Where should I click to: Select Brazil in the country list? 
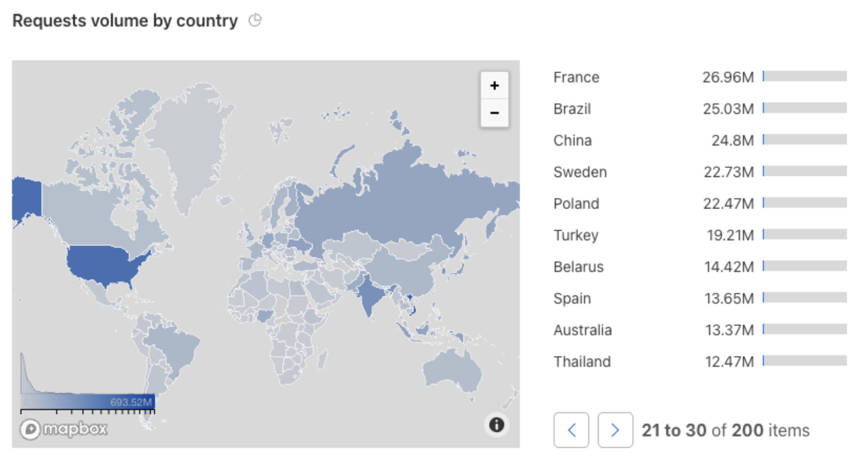click(x=572, y=109)
